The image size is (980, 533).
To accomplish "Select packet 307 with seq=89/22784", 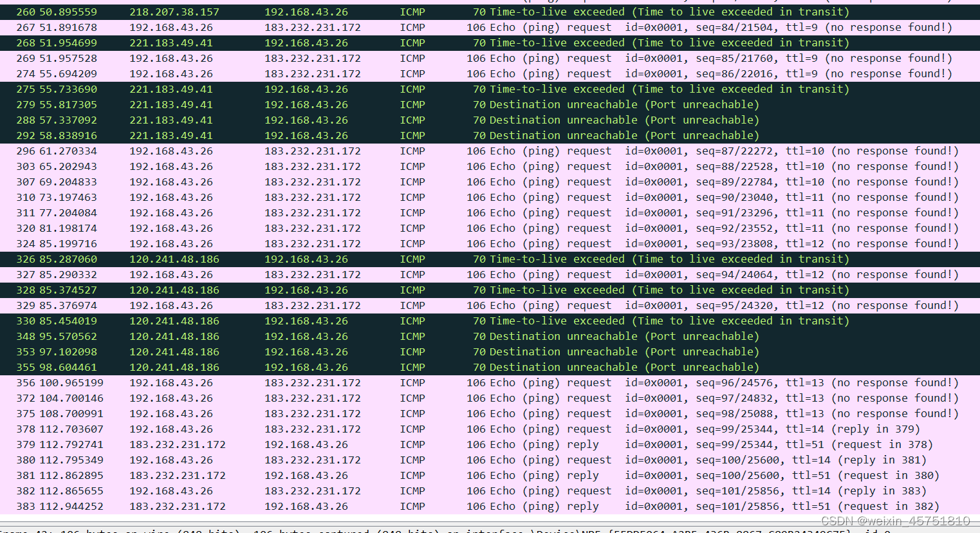I will 490,182.
